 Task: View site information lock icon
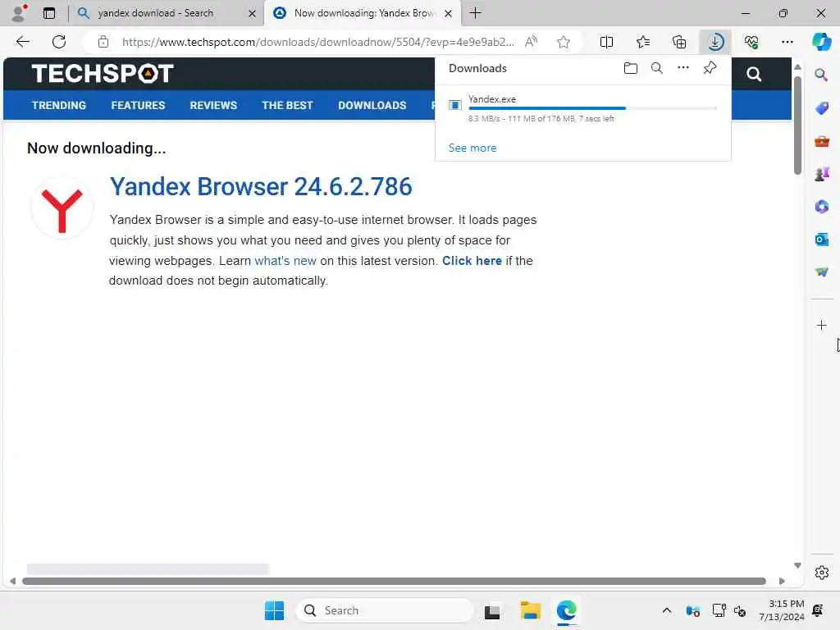[103, 42]
